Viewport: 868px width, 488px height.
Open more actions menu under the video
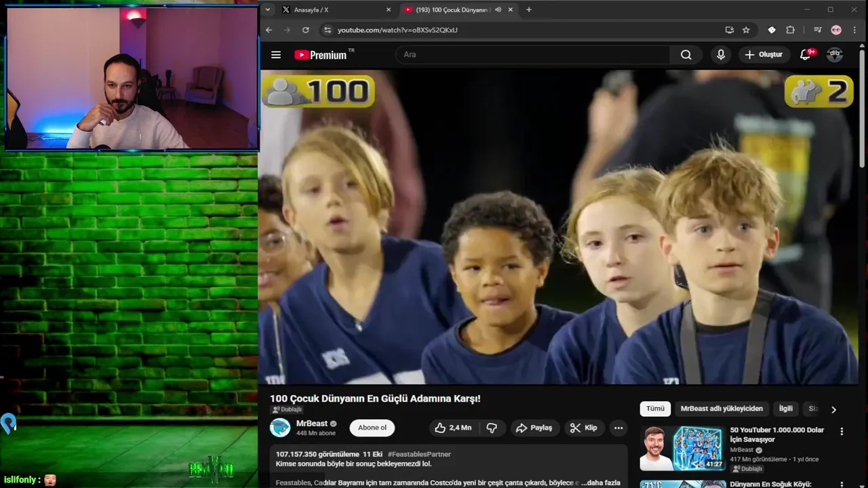(618, 428)
